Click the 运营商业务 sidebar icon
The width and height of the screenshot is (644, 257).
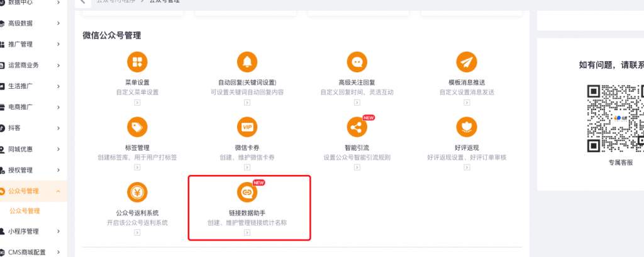(2, 66)
